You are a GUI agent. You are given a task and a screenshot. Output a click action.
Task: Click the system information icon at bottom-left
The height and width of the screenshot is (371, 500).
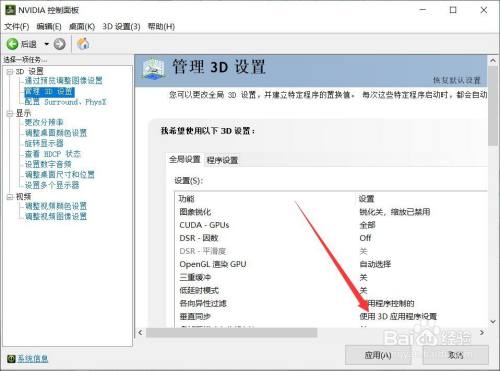(11, 358)
